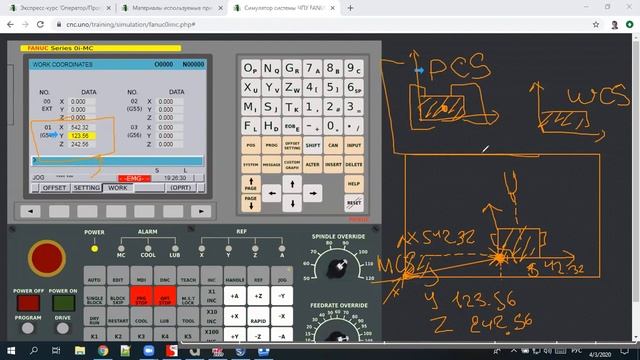Image resolution: width=640 pixels, height=360 pixels.
Task: Open File Explorer from taskbar
Action: (x=80, y=351)
